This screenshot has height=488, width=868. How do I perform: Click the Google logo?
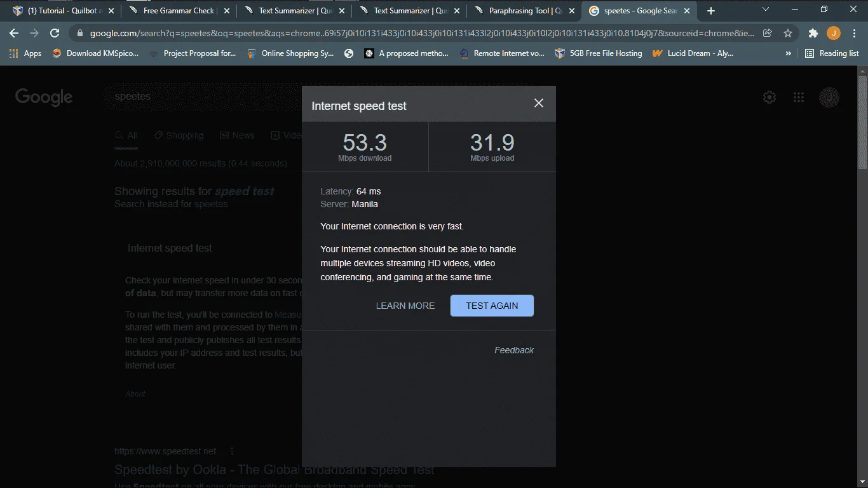point(44,97)
